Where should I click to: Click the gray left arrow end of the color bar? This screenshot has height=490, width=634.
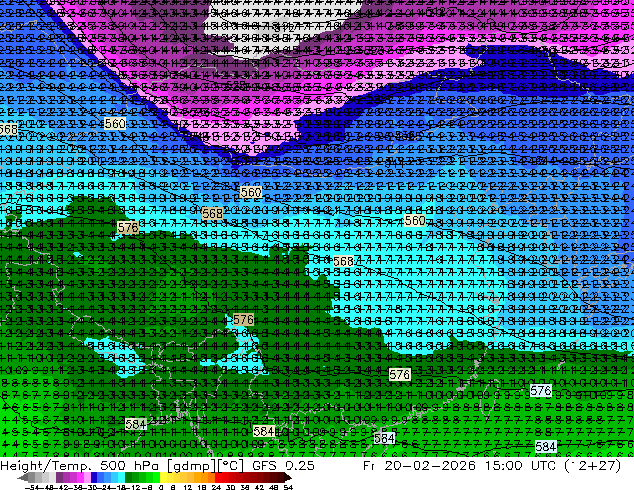pos(23,478)
